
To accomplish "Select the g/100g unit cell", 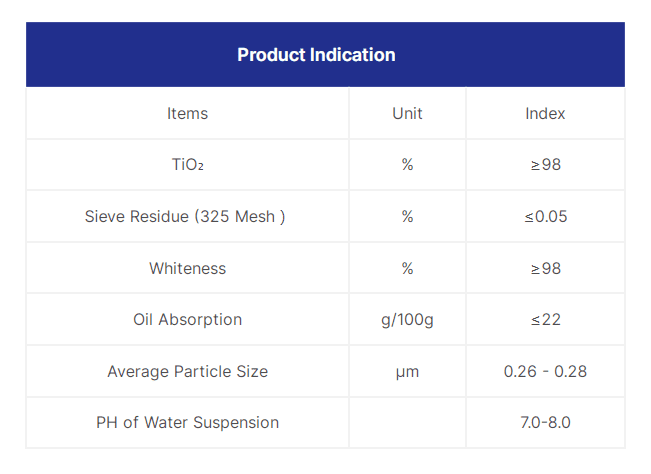I will click(407, 320).
